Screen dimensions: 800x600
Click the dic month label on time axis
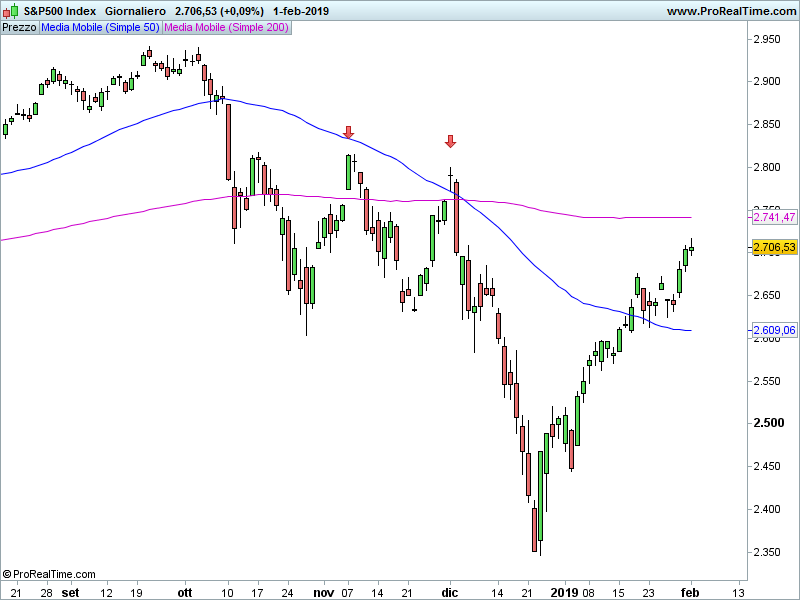point(449,593)
